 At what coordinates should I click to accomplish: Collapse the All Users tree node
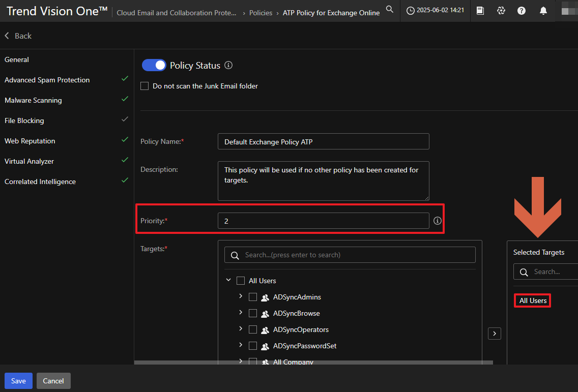click(228, 280)
